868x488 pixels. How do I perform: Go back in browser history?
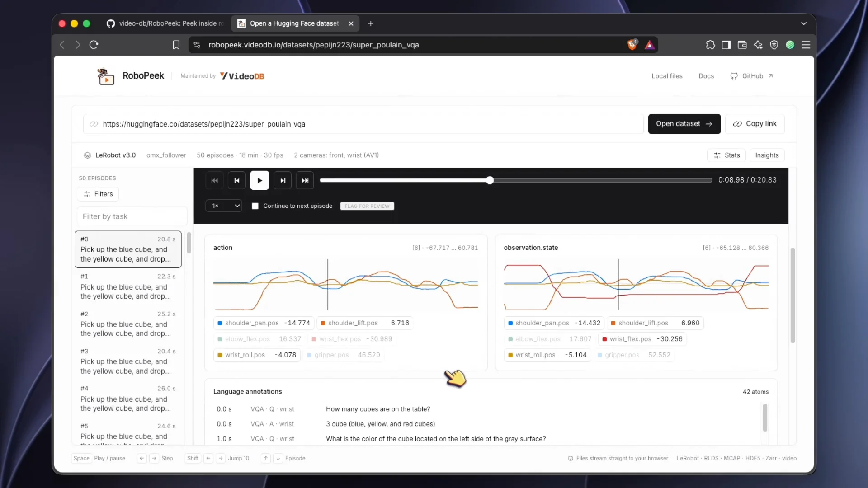click(62, 45)
